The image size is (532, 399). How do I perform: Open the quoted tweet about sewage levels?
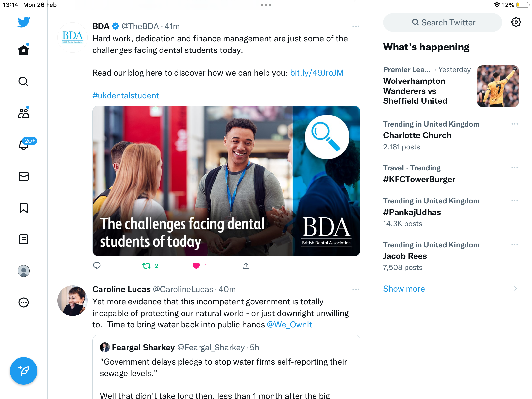click(226, 367)
